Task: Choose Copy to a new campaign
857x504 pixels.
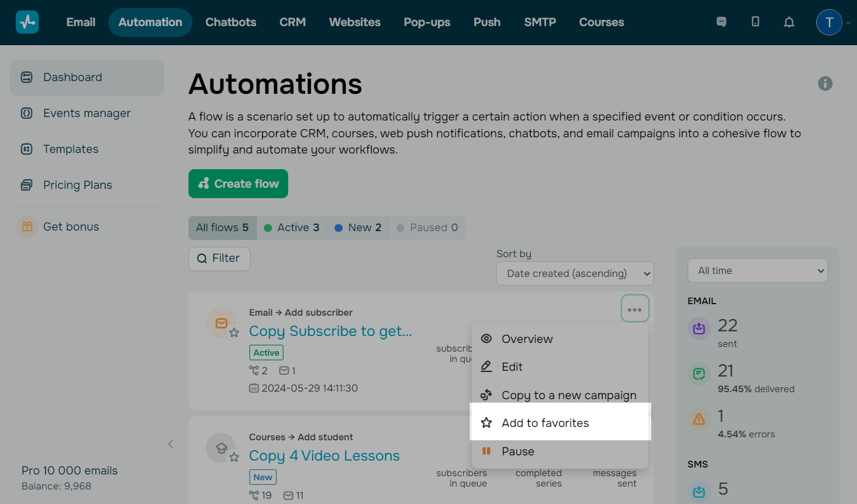Action: click(568, 395)
